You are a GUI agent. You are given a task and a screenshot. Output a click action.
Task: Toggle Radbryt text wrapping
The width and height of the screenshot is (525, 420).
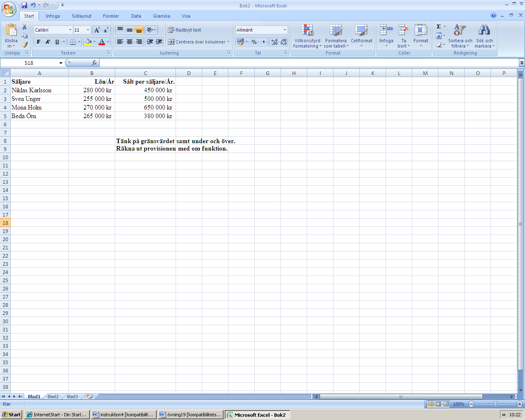[185, 30]
